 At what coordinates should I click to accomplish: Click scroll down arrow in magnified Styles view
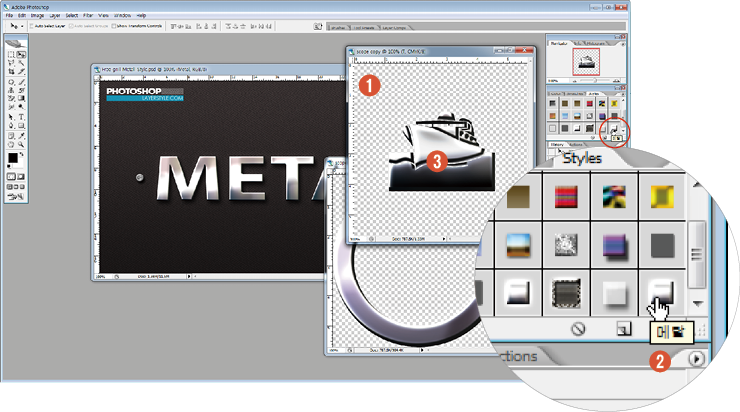(698, 303)
